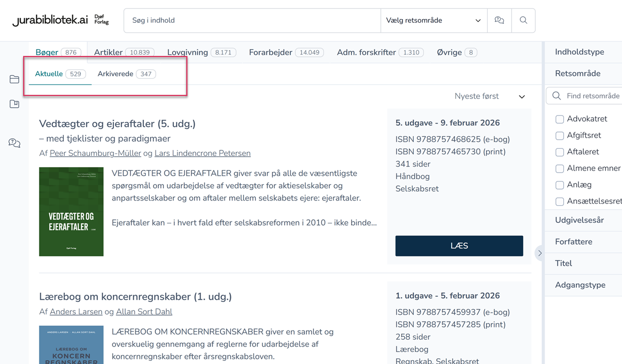The image size is (622, 364).
Task: Switch to the Arkiverede tab
Action: click(126, 74)
